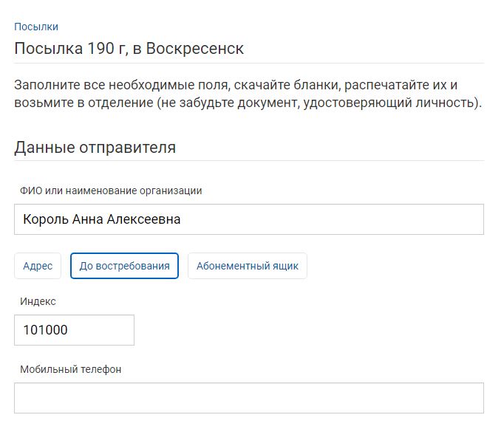This screenshot has width=504, height=429.
Task: Click the Мобильный телефон label
Action: pyautogui.click(x=70, y=369)
